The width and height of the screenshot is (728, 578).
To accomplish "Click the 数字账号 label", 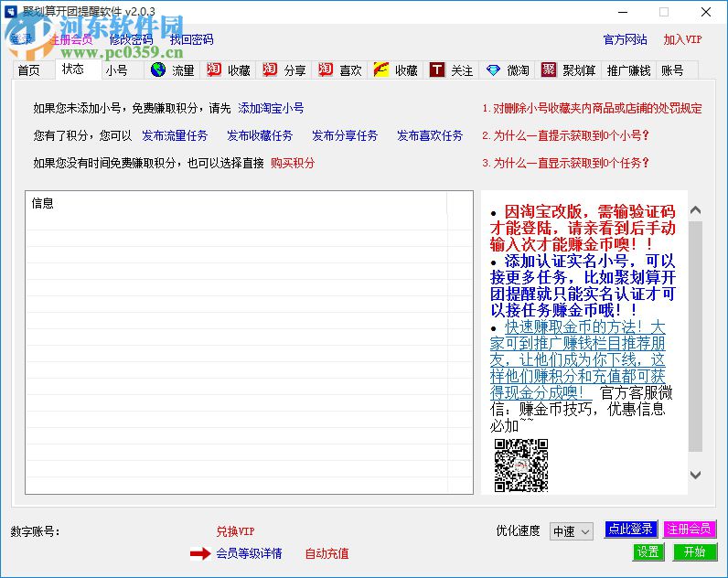I will [36, 531].
